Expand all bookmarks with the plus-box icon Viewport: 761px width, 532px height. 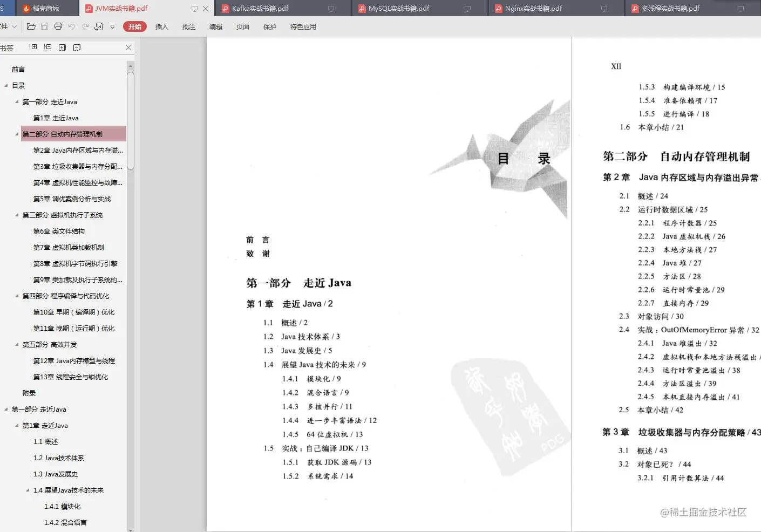[33, 47]
